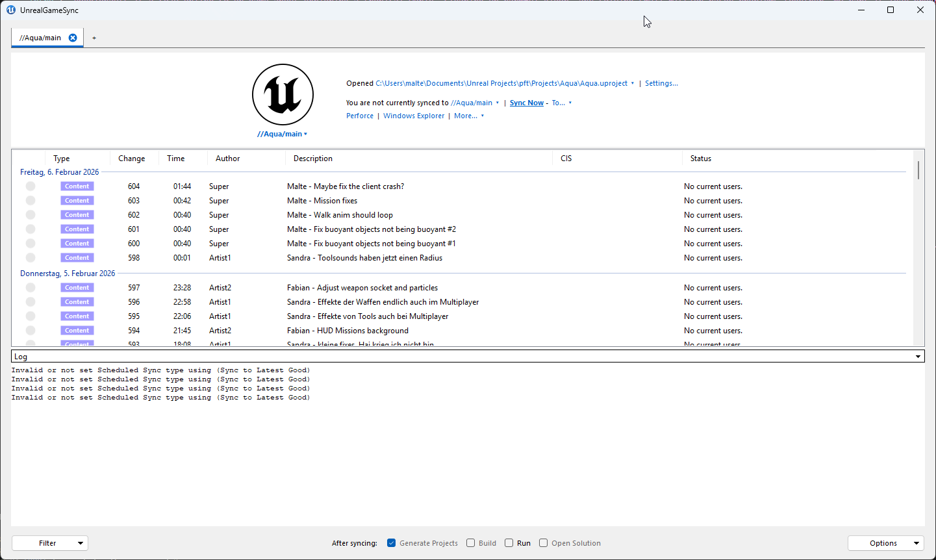Click the Sync Now link
The height and width of the screenshot is (560, 936).
[527, 103]
